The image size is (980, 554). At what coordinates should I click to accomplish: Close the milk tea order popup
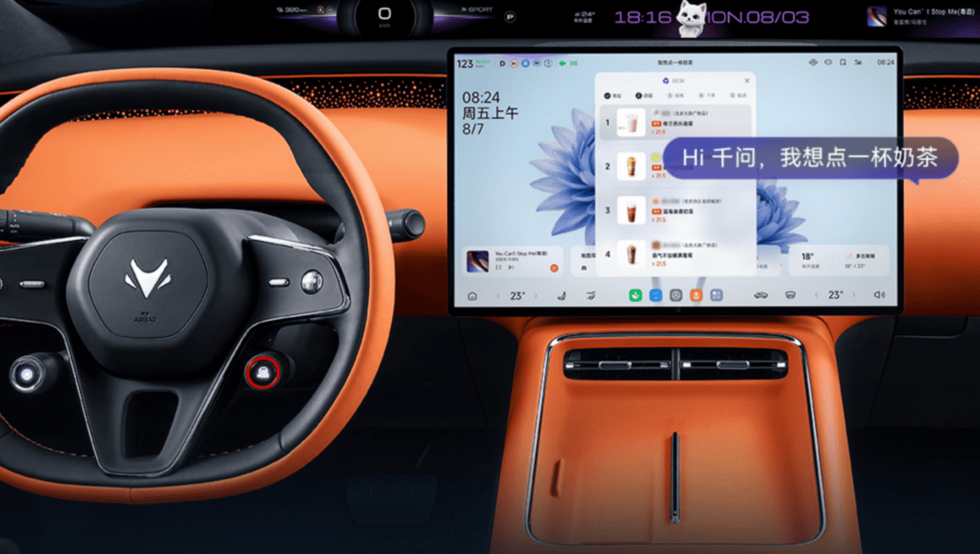point(747,81)
